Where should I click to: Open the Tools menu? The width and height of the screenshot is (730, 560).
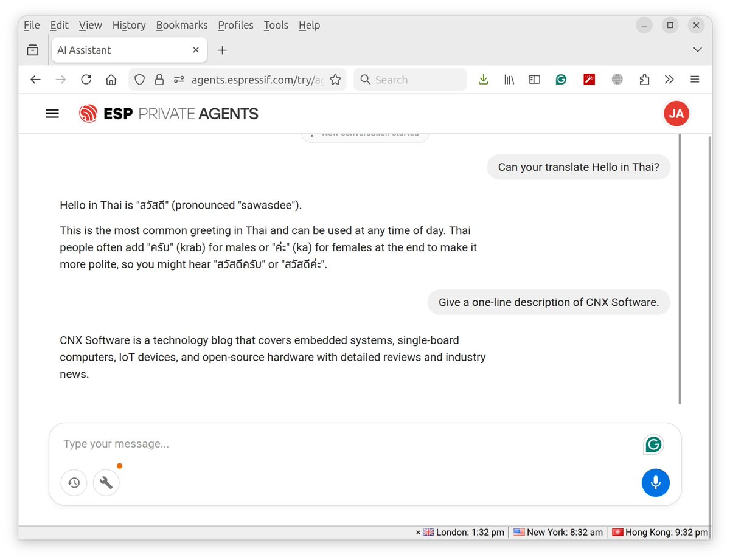tap(276, 25)
